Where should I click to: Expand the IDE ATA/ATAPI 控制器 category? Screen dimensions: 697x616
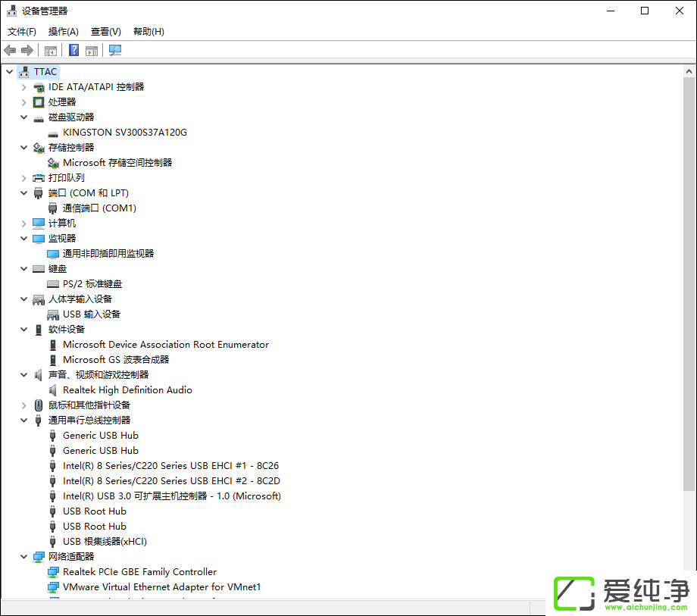[23, 86]
